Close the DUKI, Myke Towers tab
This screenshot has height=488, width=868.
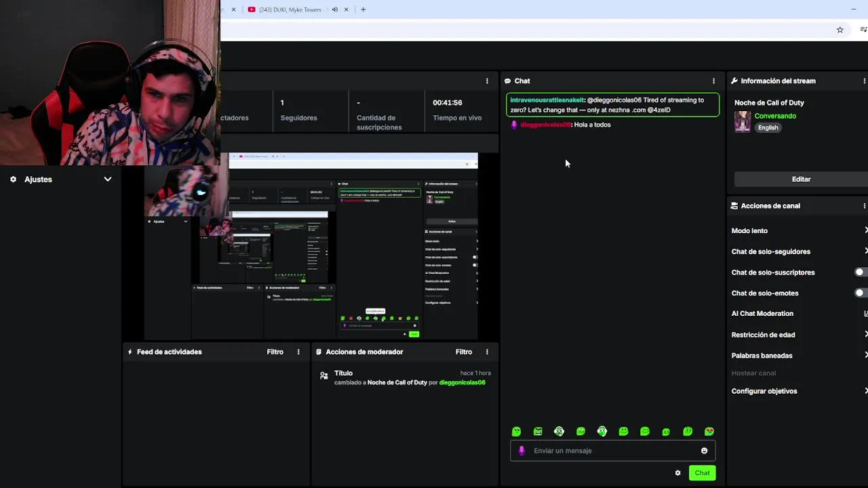[347, 9]
